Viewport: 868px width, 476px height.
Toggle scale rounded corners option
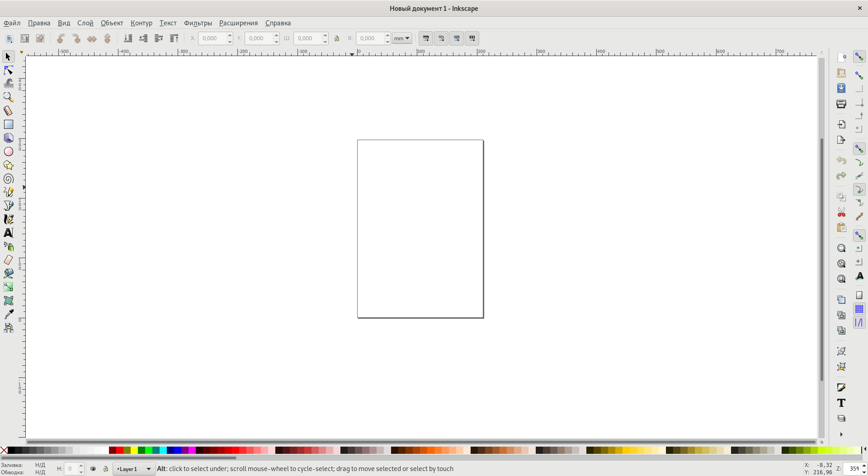(441, 38)
